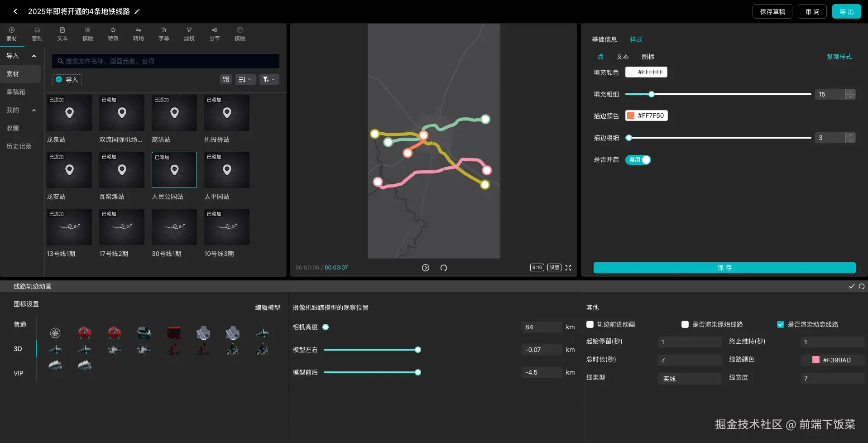The width and height of the screenshot is (868, 443).
Task: Select the 图标 style sub-tab
Action: 648,57
